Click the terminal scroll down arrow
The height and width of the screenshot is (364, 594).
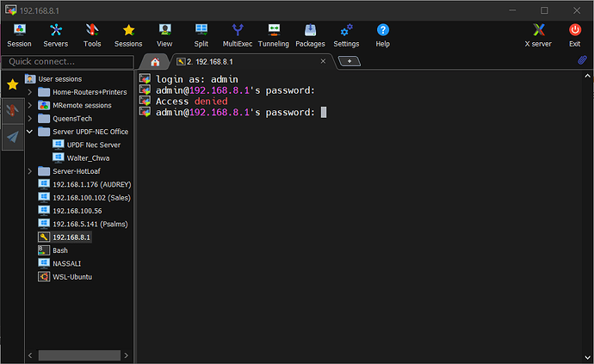(x=587, y=357)
